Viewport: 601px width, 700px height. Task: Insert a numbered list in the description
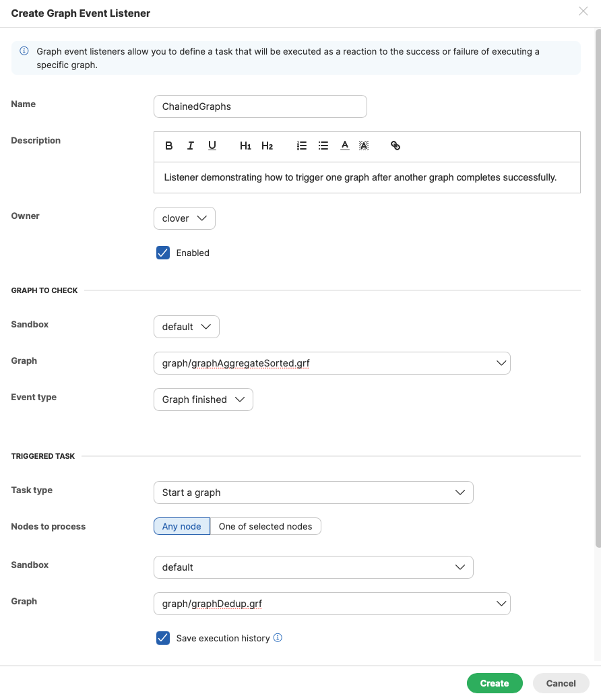301,146
